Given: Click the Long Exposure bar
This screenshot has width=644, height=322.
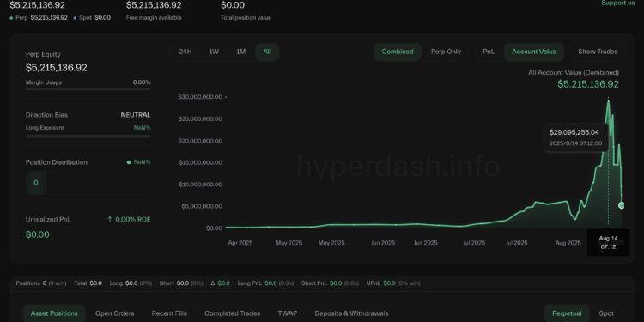Looking at the screenshot, I should click(88, 136).
